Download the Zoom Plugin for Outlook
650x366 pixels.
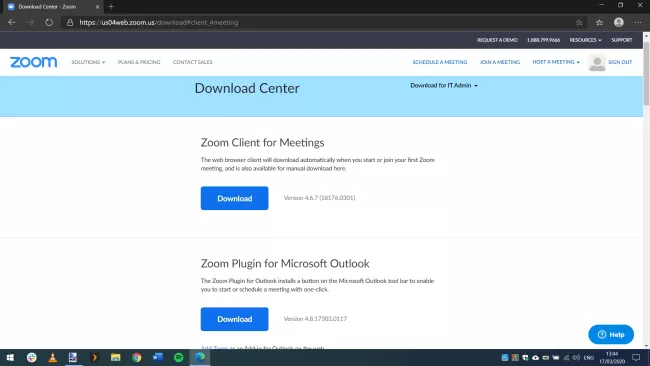pos(235,319)
